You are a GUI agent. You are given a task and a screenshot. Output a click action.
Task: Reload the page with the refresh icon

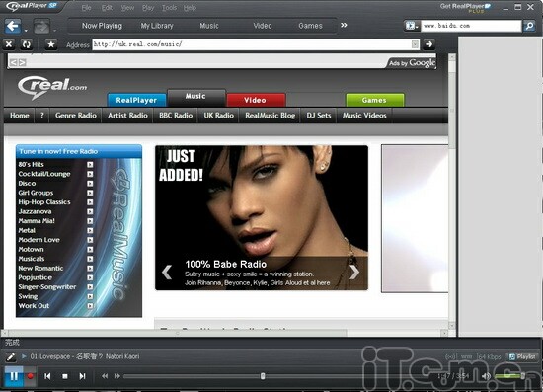point(27,44)
